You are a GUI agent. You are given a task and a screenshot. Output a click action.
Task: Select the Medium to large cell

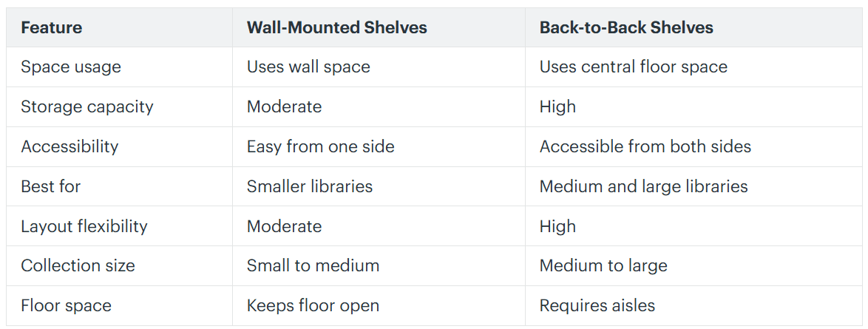coord(603,265)
